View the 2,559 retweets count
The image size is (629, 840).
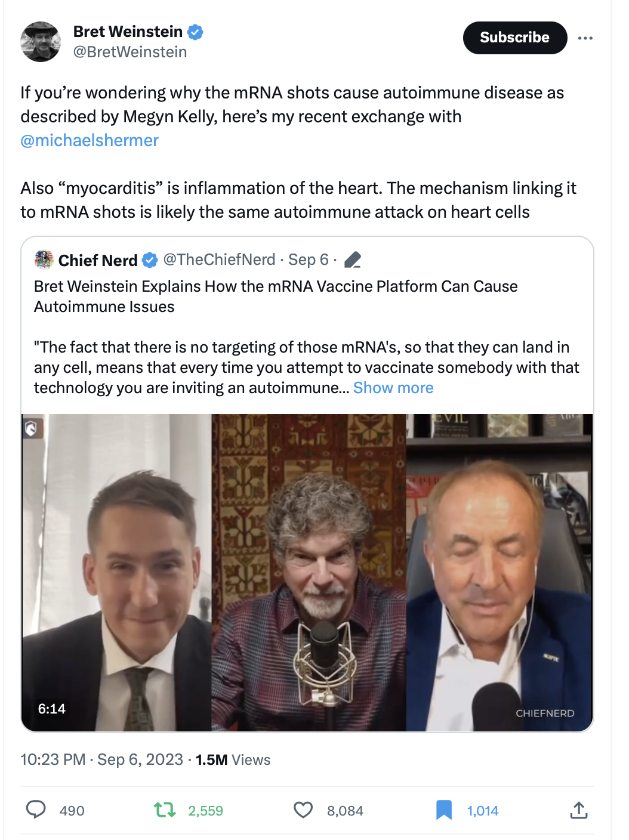tap(205, 811)
